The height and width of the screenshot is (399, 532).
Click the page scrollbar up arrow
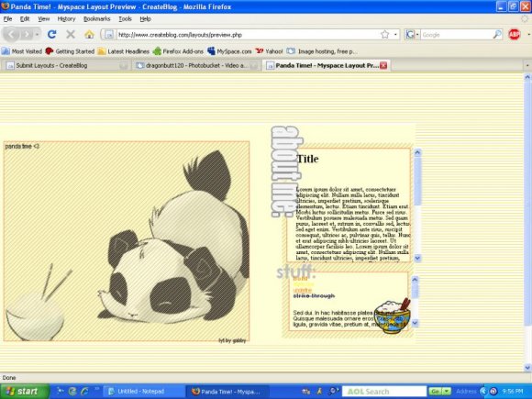click(x=527, y=77)
